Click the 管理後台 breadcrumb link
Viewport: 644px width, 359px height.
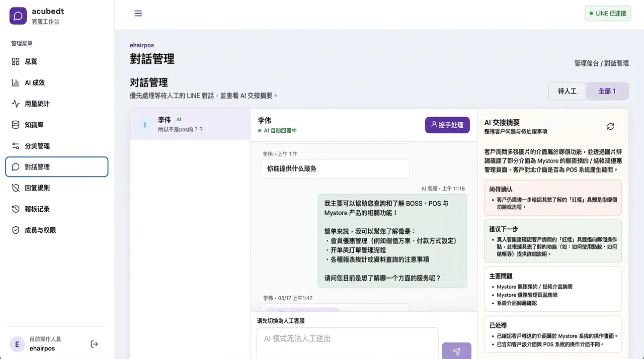tap(586, 63)
